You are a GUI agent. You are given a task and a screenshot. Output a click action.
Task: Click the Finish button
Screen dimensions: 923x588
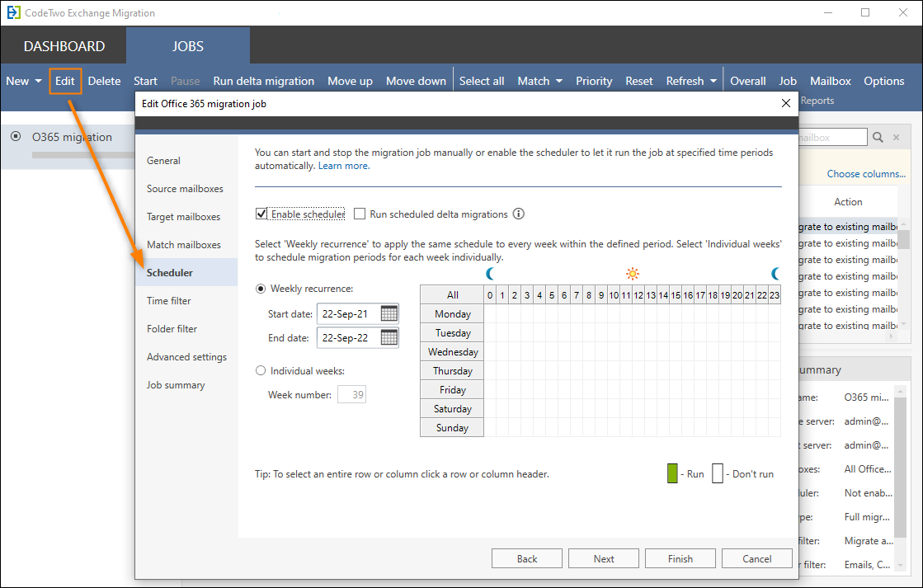click(680, 558)
